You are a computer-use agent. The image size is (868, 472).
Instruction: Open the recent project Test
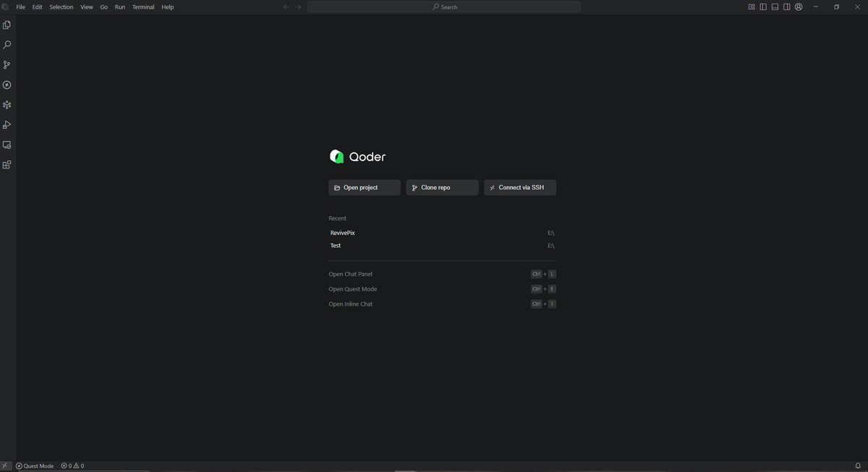(x=442, y=246)
